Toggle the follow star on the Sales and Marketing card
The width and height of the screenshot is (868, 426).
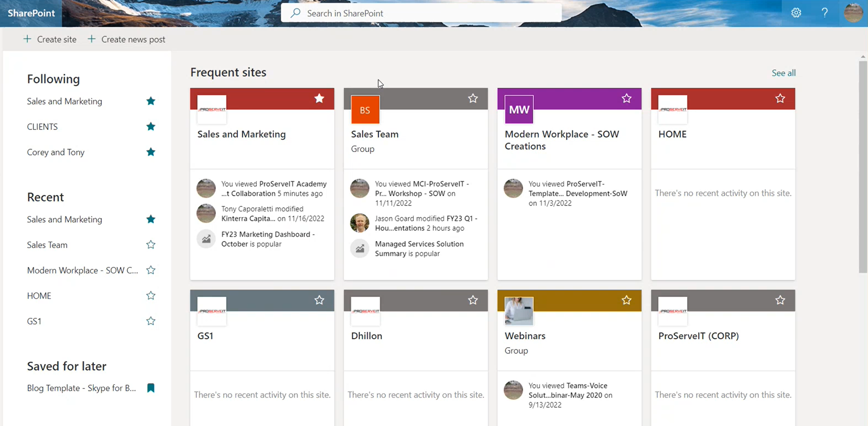click(319, 98)
